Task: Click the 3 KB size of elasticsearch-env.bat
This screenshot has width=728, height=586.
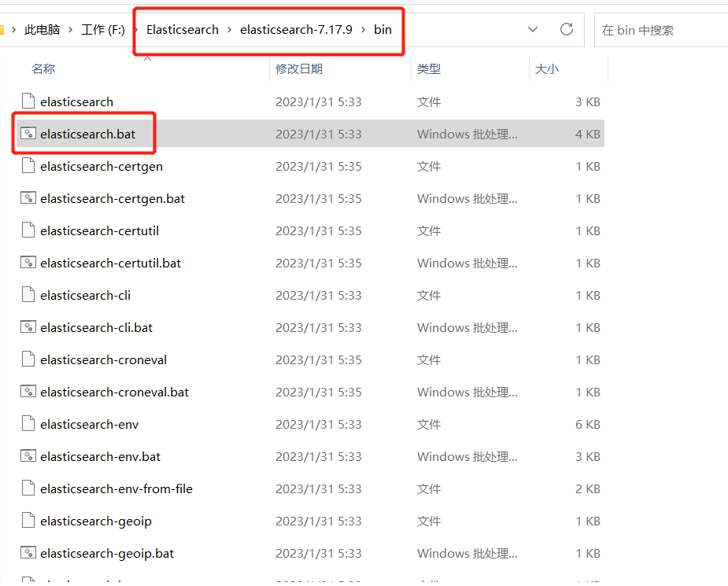Action: (x=588, y=456)
